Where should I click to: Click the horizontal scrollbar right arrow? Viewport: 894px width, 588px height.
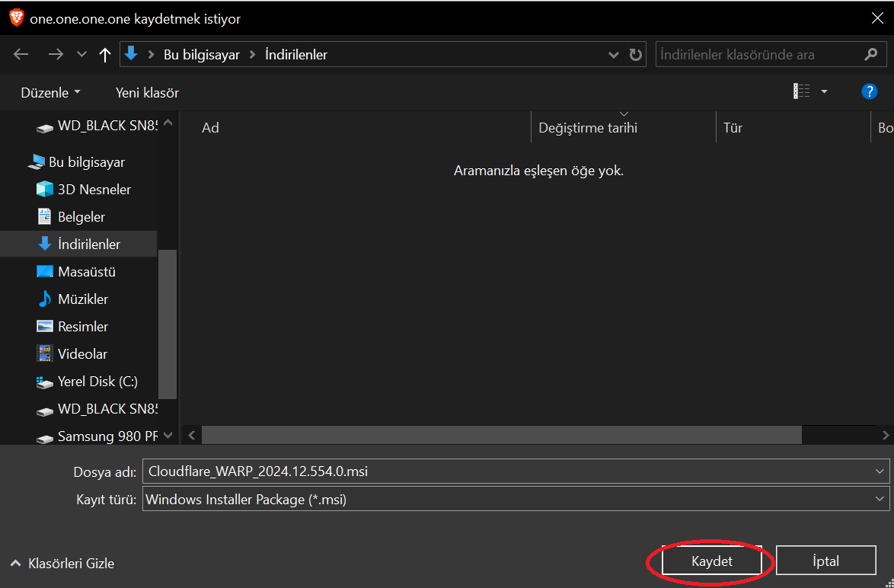[886, 435]
